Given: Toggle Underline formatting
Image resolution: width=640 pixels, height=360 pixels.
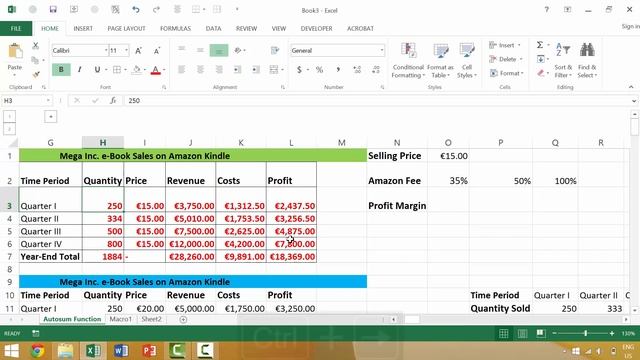Looking at the screenshot, I should [97, 70].
